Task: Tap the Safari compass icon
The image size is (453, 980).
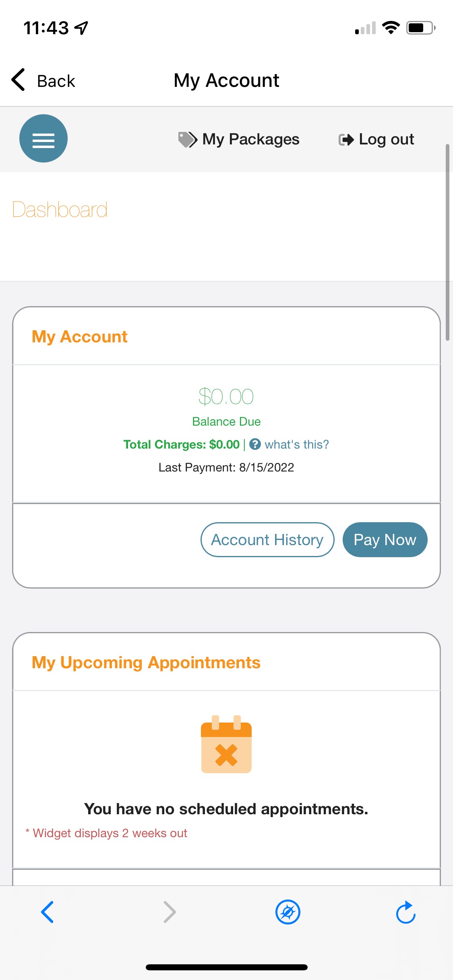Action: (x=288, y=912)
